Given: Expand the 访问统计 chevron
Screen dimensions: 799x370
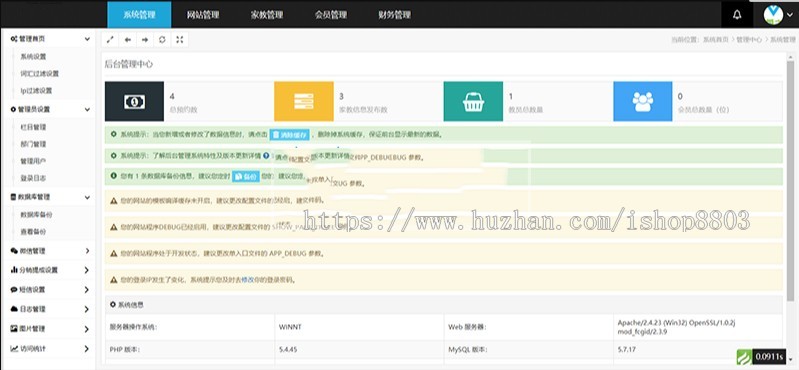Looking at the screenshot, I should [x=87, y=349].
